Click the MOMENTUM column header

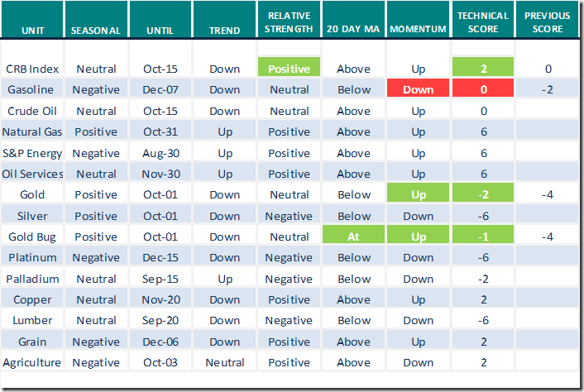click(x=419, y=30)
